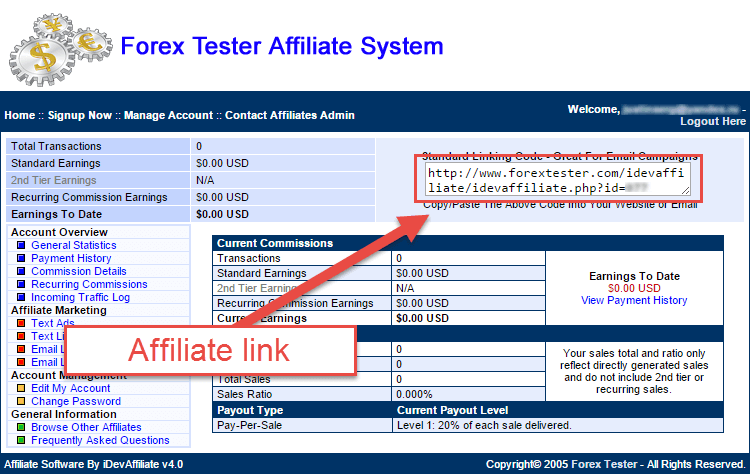The height and width of the screenshot is (475, 750).
Task: Click the Affiliate Marketing section heading
Action: click(59, 310)
